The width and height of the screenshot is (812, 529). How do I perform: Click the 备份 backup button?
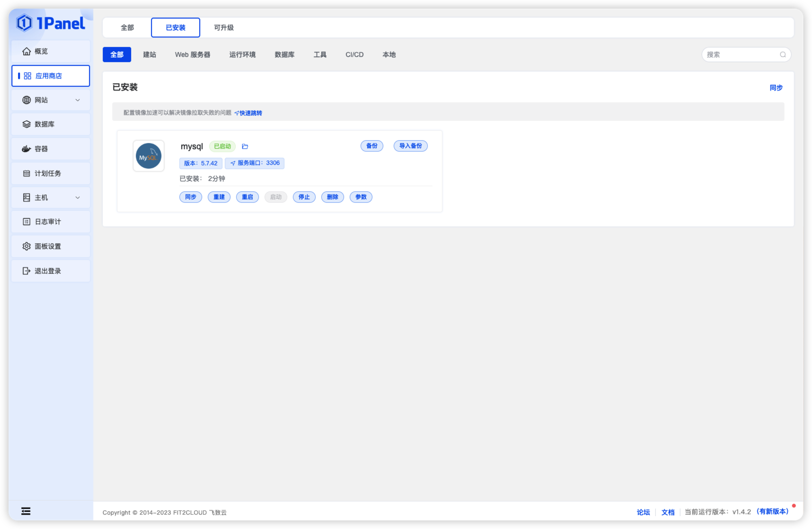(x=372, y=146)
